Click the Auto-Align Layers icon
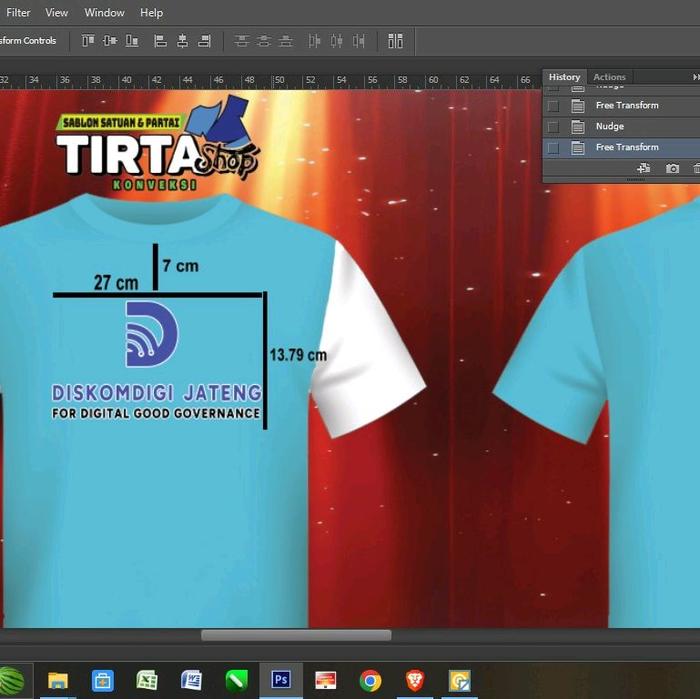700x699 pixels. click(x=395, y=41)
